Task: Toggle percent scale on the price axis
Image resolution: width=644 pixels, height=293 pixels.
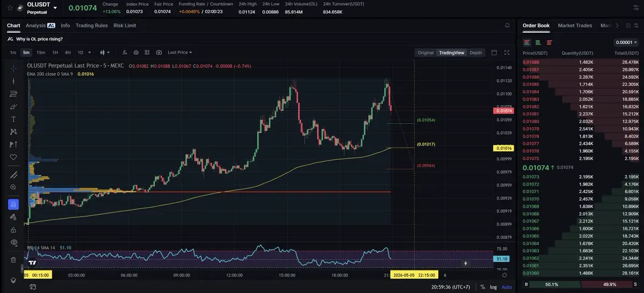Action: click(482, 287)
